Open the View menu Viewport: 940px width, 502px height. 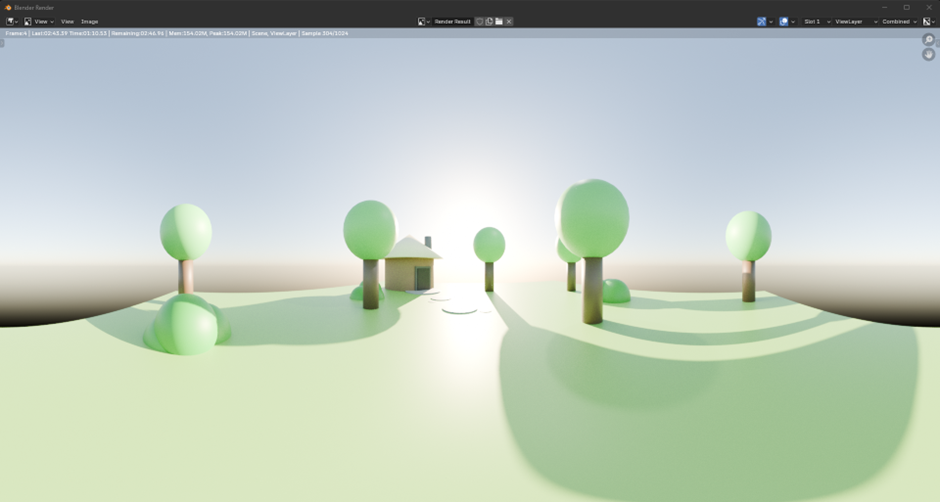[67, 21]
